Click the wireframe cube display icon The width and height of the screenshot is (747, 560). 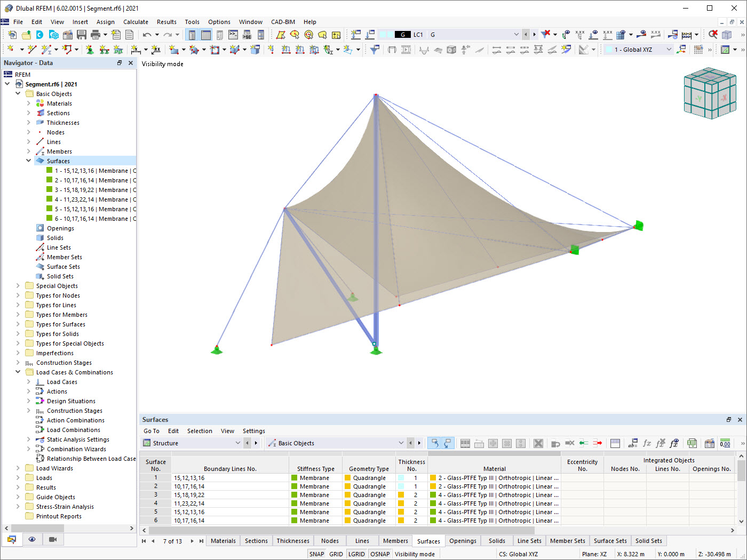pos(727,35)
